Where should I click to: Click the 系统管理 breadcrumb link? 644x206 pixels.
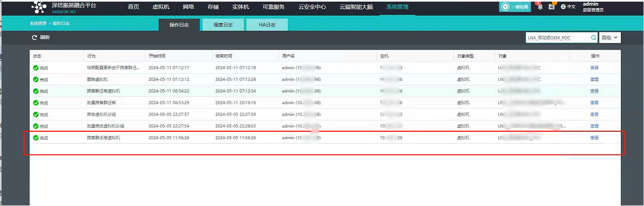38,24
